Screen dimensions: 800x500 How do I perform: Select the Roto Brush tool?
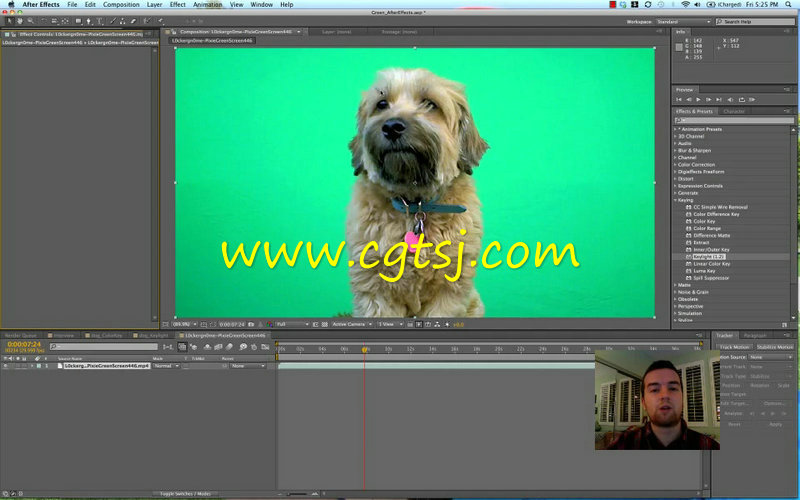147,21
